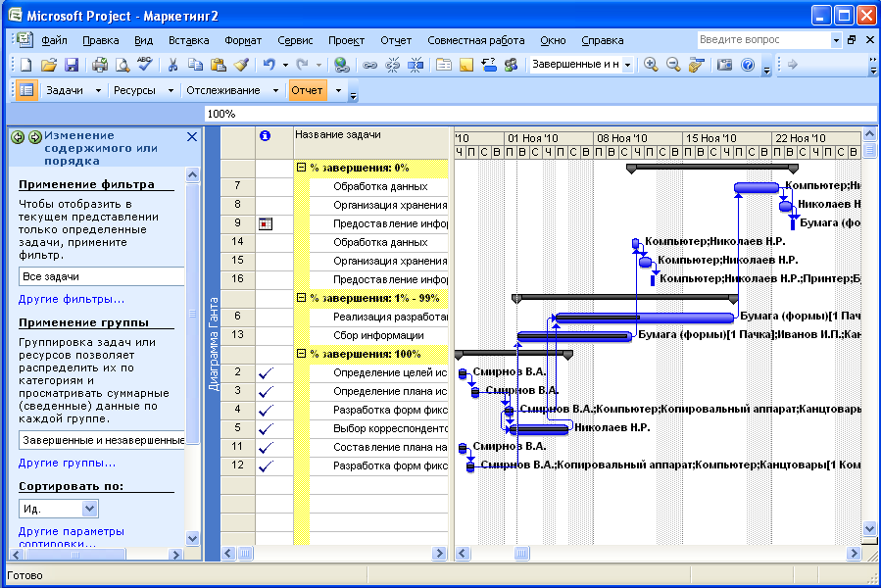The image size is (881, 588).
Task: Open the Вид menu
Action: coord(143,40)
